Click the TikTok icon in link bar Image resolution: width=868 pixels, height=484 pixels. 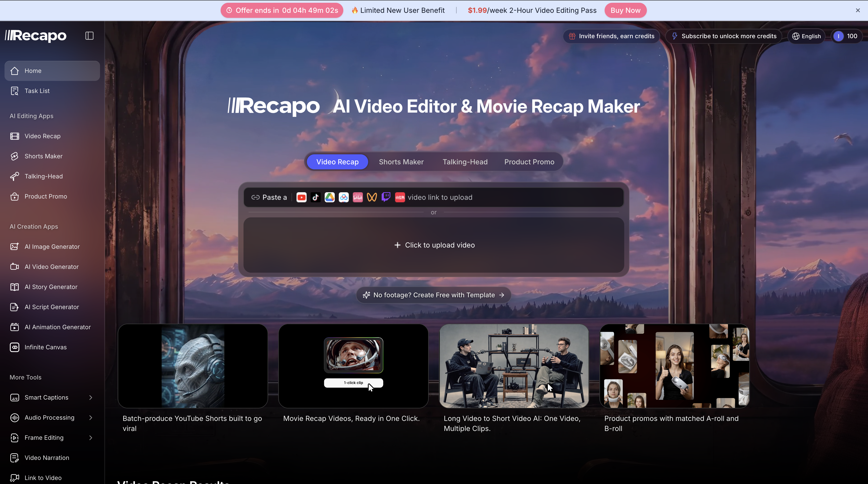point(315,198)
